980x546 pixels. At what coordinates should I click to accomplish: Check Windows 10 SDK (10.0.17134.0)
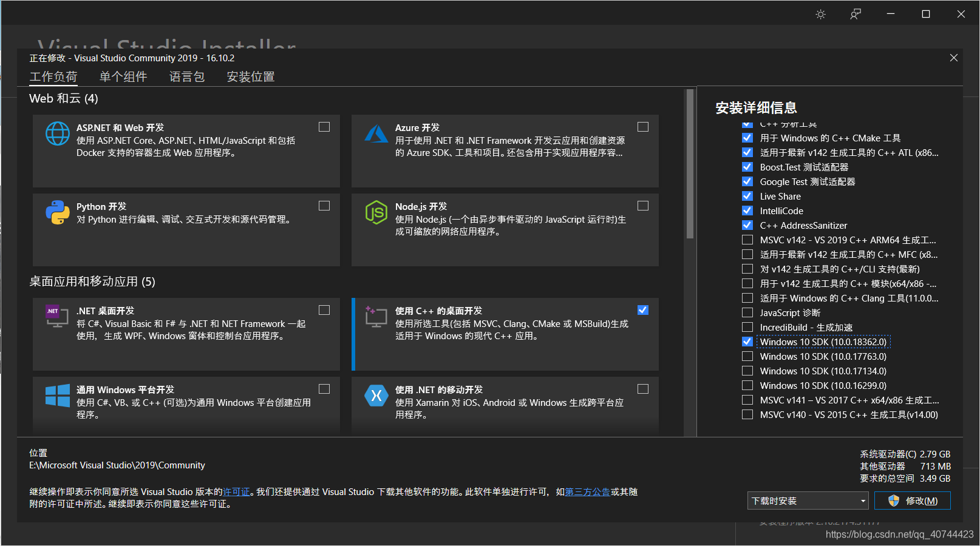747,371
